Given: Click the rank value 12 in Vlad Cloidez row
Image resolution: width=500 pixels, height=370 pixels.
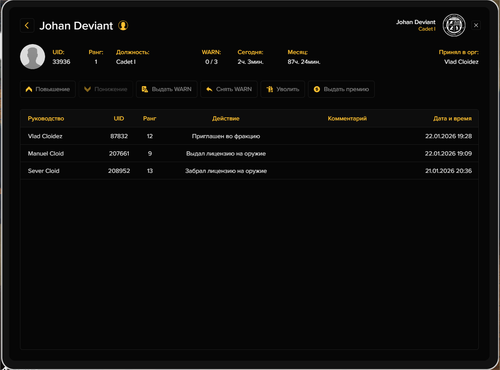Looking at the screenshot, I should click(x=150, y=136).
